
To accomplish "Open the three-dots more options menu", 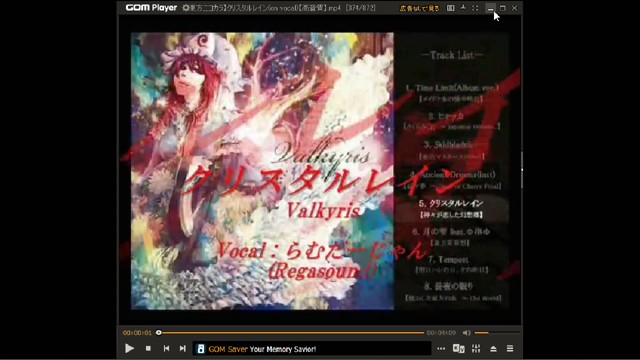I will (x=441, y=349).
